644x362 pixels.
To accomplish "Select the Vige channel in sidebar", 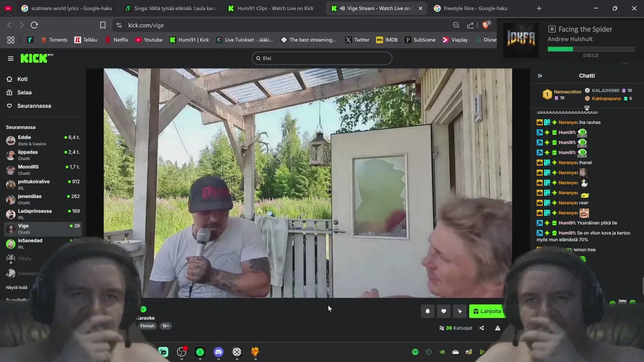I will point(43,229).
